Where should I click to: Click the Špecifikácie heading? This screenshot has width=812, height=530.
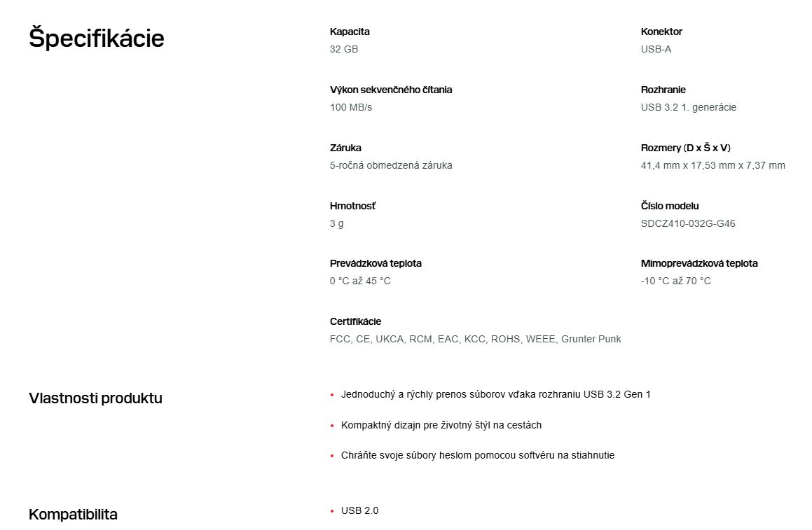point(97,38)
